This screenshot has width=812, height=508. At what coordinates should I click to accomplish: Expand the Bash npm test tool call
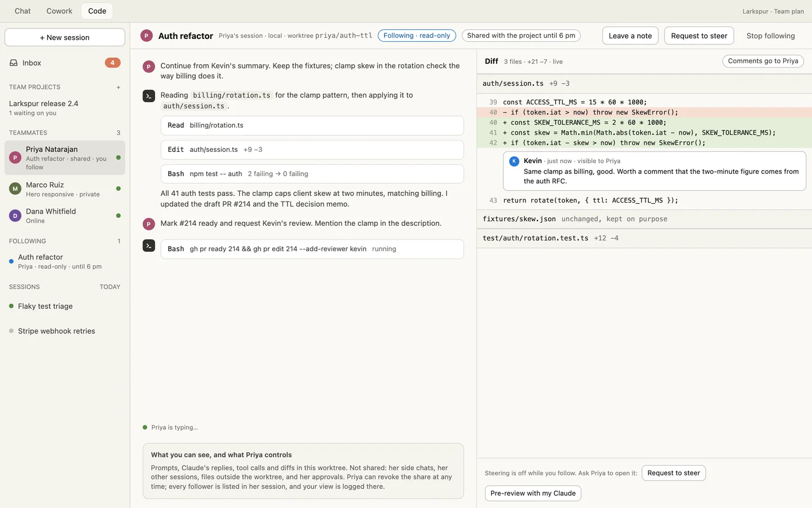312,174
